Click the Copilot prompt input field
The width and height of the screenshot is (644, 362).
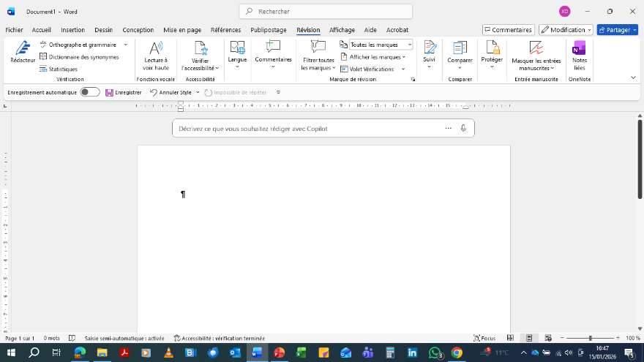pos(307,128)
